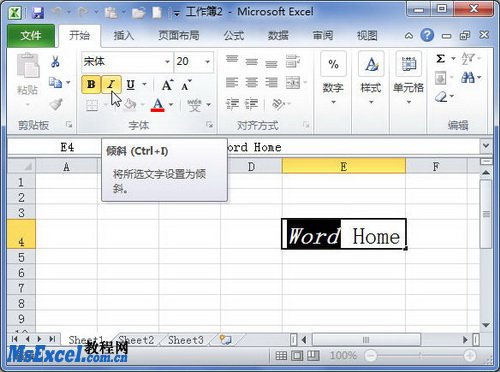Click the Copy icon in clipboard group
This screenshot has width=500, height=372.
pyautogui.click(x=55, y=82)
